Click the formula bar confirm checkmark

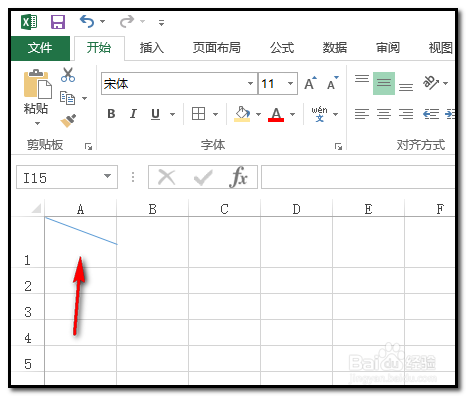[x=203, y=177]
